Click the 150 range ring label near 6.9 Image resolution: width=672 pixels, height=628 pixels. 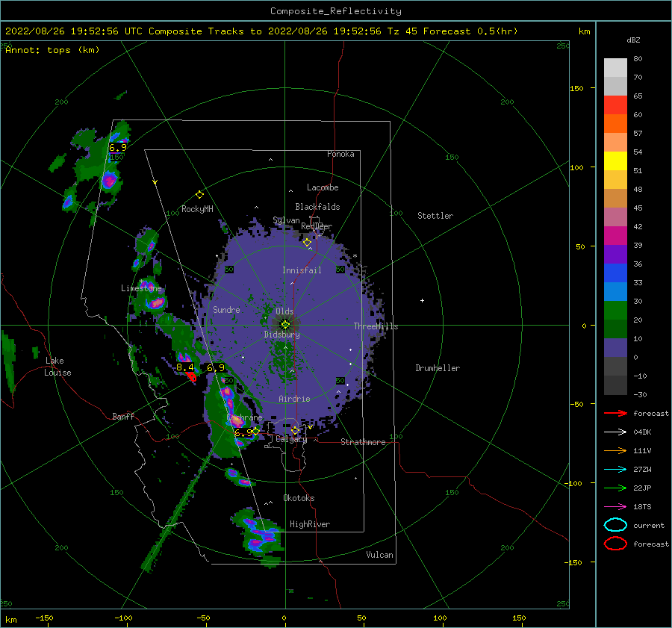116,157
